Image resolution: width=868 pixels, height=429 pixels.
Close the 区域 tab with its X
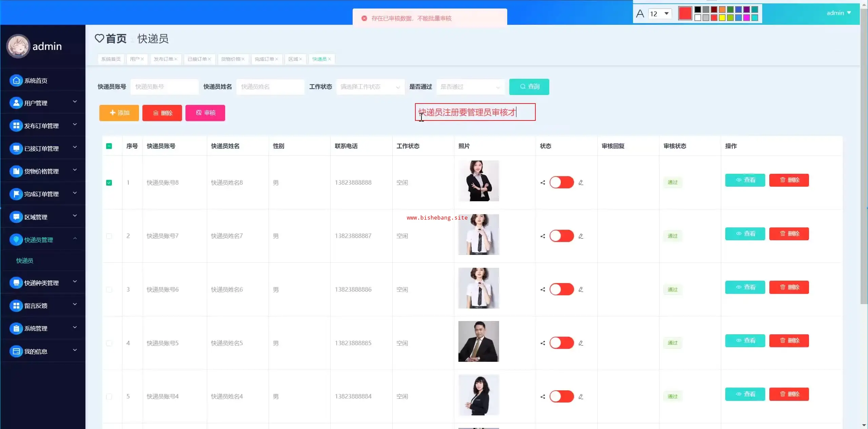(x=300, y=59)
